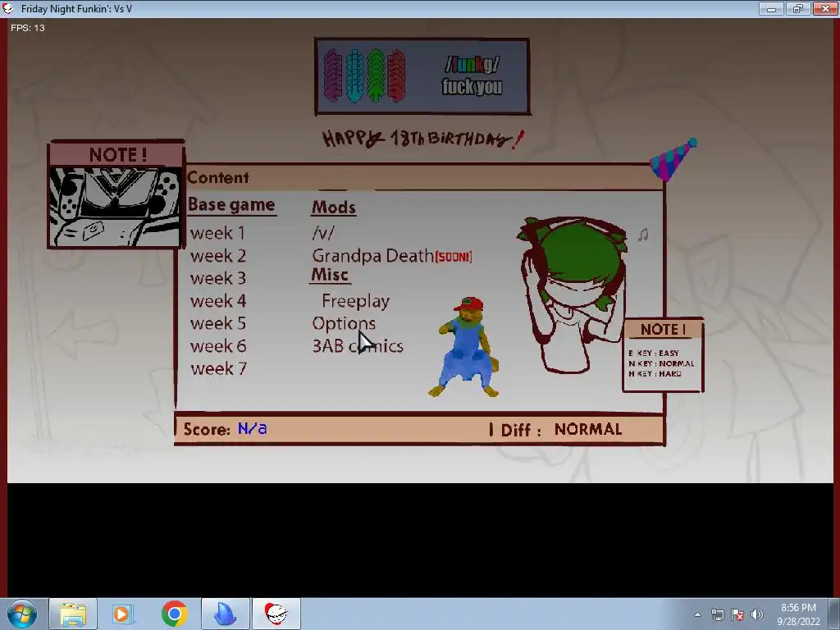Select week 5 from Base game list
The image size is (840, 630).
(x=217, y=323)
